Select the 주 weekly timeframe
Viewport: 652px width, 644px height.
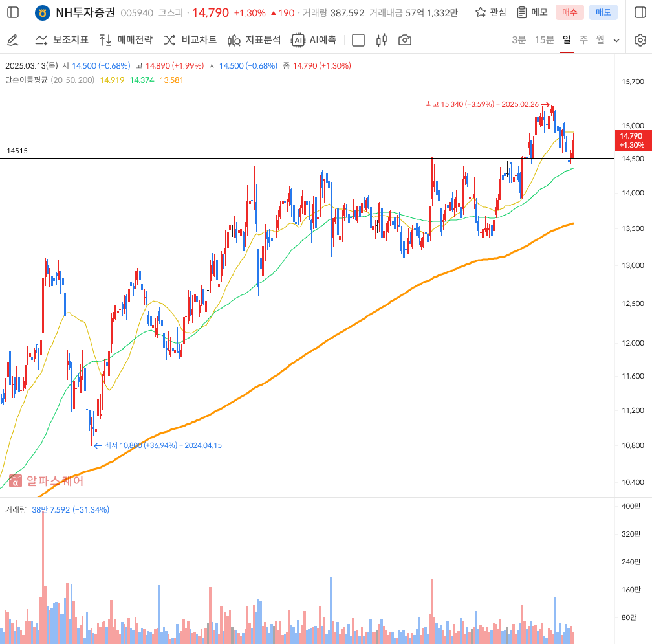click(x=583, y=40)
